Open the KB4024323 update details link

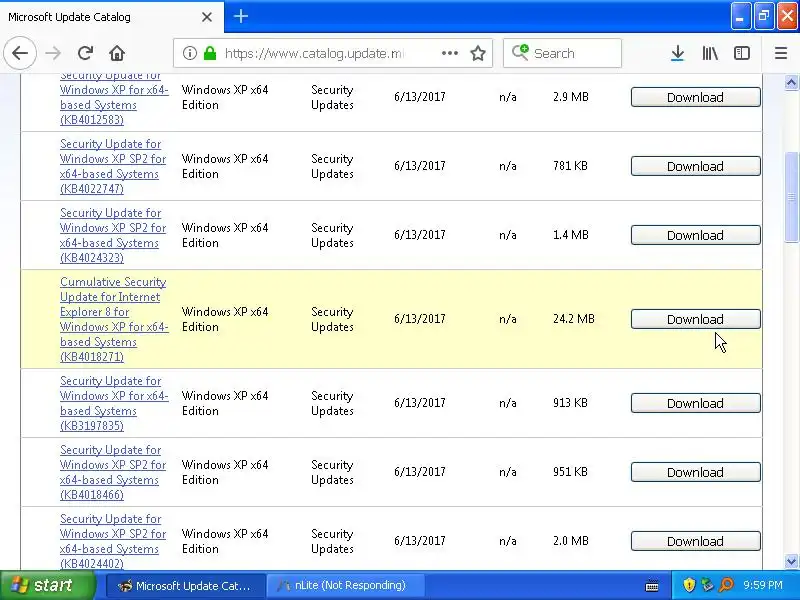click(x=113, y=235)
